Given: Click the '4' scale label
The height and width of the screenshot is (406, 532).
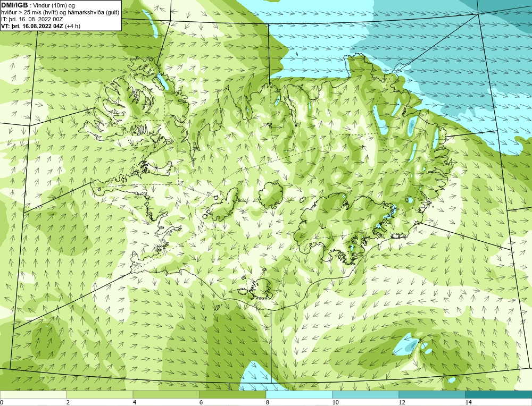Looking at the screenshot, I should [135, 402].
